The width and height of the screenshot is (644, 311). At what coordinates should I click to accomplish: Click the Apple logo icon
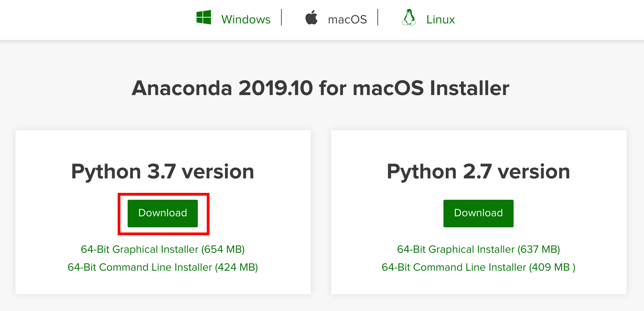click(x=312, y=18)
